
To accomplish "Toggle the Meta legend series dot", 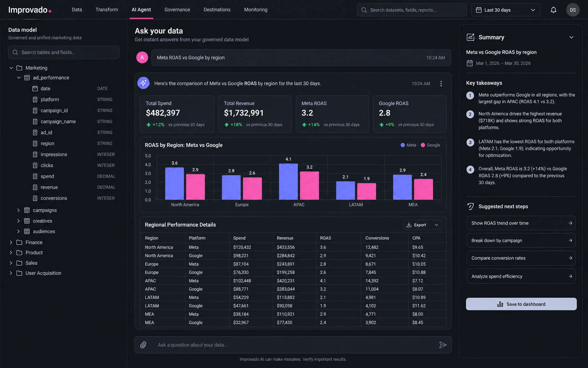I will (403, 145).
